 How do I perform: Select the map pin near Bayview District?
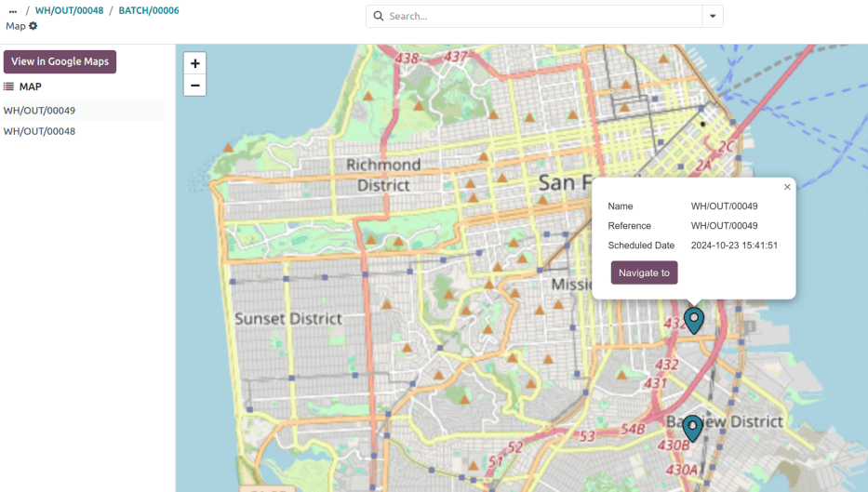[x=692, y=429]
